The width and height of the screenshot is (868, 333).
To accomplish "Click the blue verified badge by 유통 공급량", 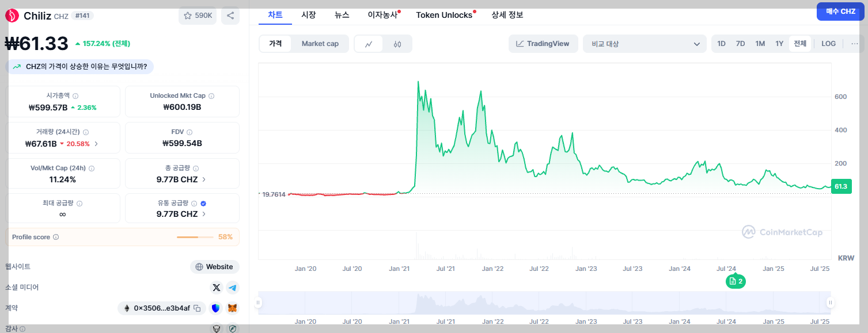I will click(203, 204).
